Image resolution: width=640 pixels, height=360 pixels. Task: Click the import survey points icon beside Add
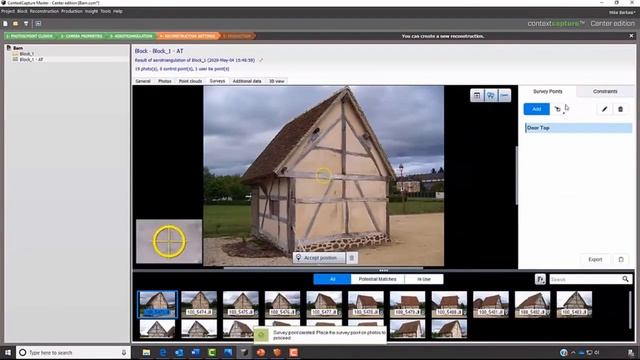click(558, 109)
